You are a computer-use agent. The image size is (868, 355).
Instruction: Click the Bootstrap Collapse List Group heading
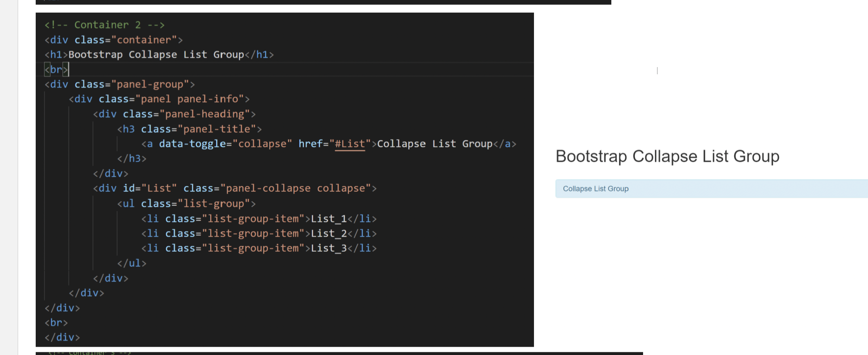point(667,156)
